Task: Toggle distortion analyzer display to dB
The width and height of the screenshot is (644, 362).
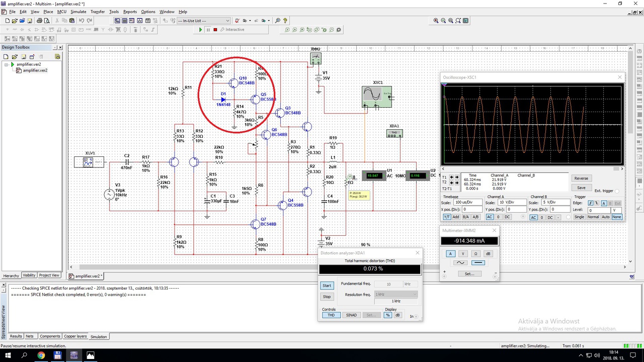Action: (397, 315)
